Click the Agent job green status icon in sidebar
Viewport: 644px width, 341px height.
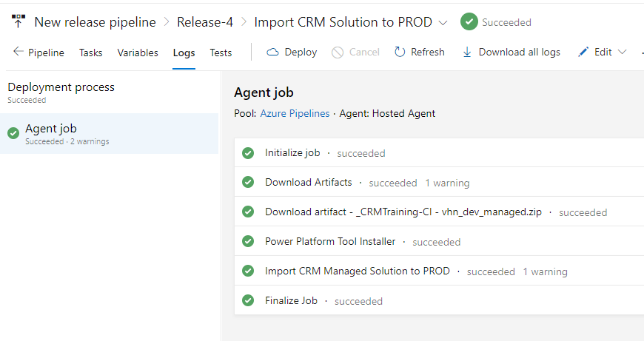pyautogui.click(x=13, y=133)
